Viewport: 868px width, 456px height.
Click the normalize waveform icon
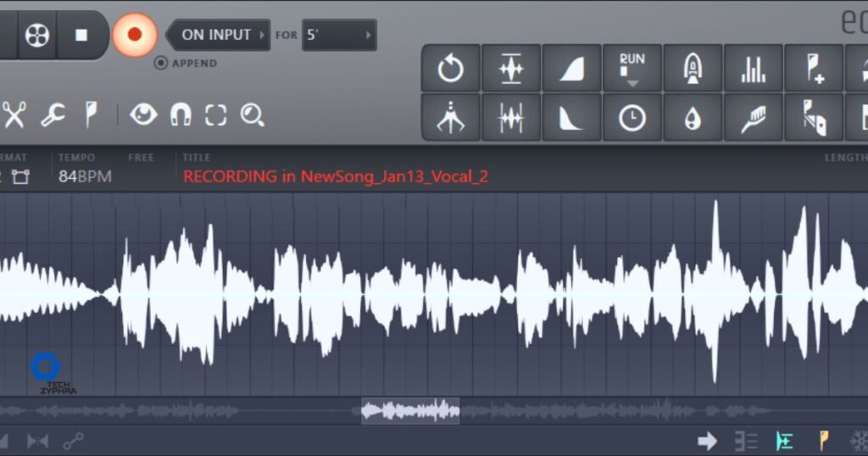tap(511, 69)
